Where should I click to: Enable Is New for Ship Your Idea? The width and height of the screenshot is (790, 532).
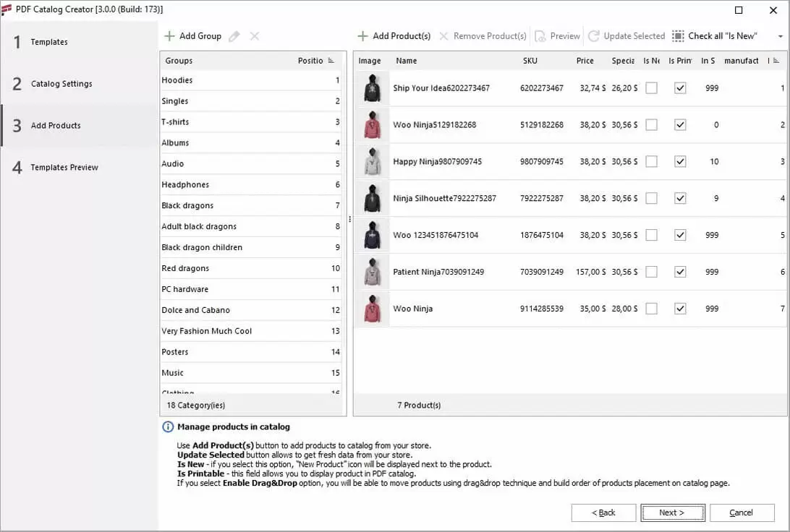coord(652,88)
